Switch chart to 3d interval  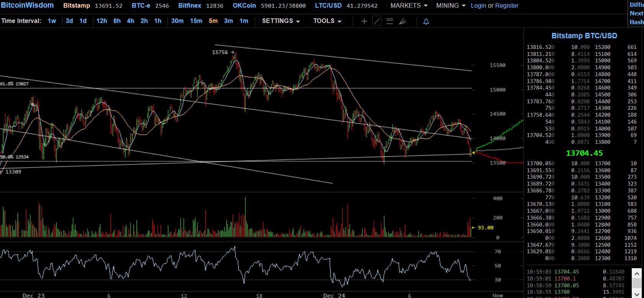tap(69, 21)
